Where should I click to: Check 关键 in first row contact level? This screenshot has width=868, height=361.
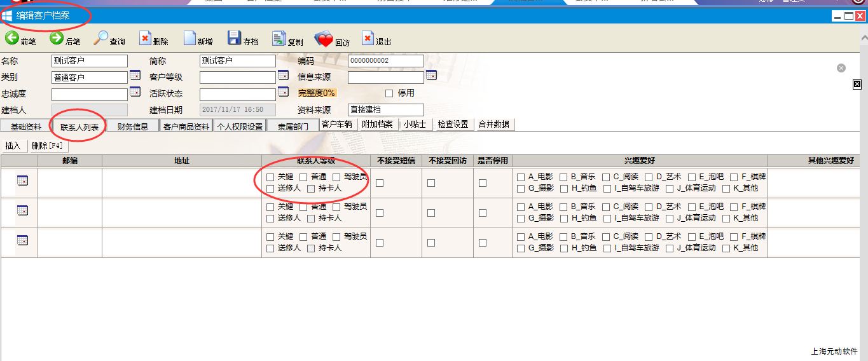tap(270, 177)
